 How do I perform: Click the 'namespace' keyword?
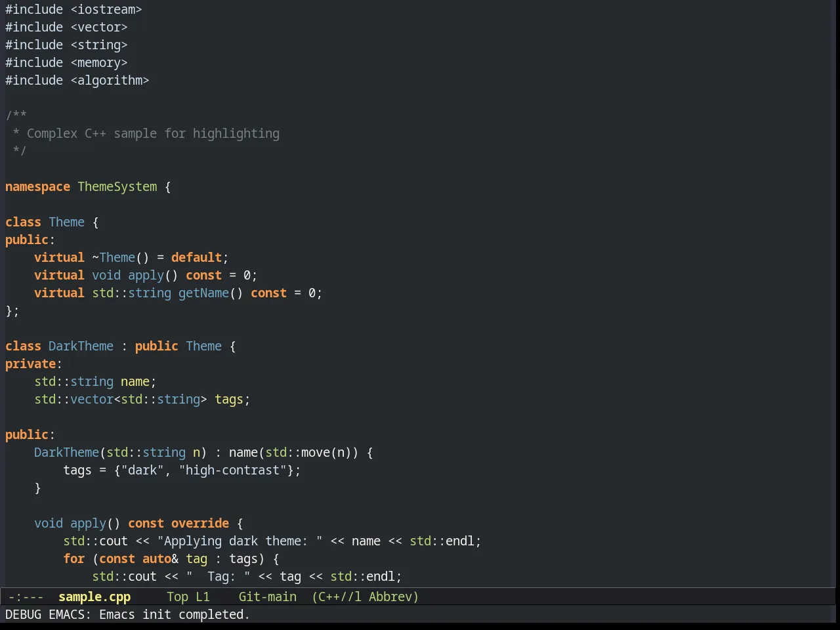click(x=37, y=187)
